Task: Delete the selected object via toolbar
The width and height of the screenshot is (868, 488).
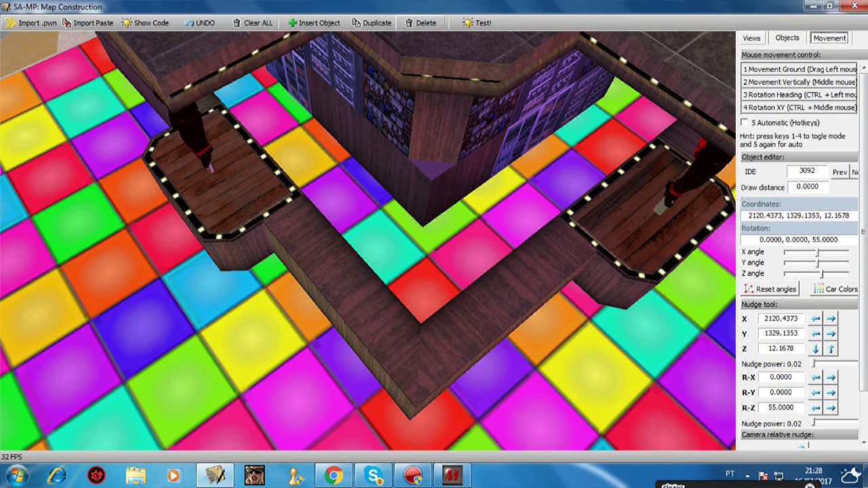Action: tap(420, 22)
